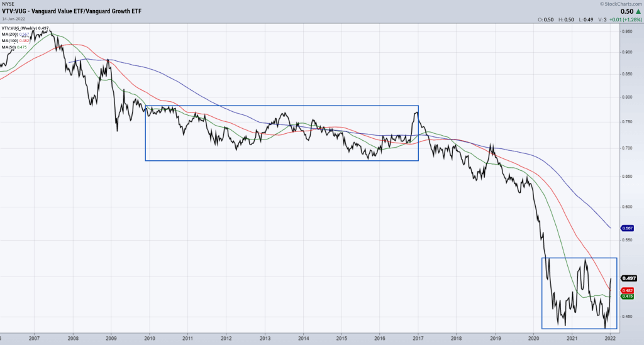Click the 0.900 y-axis label
Screen dimensions: 644x345
point(627,52)
